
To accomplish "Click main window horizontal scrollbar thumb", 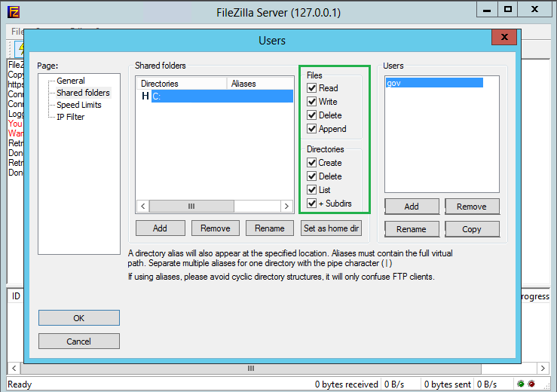I will (x=251, y=368).
